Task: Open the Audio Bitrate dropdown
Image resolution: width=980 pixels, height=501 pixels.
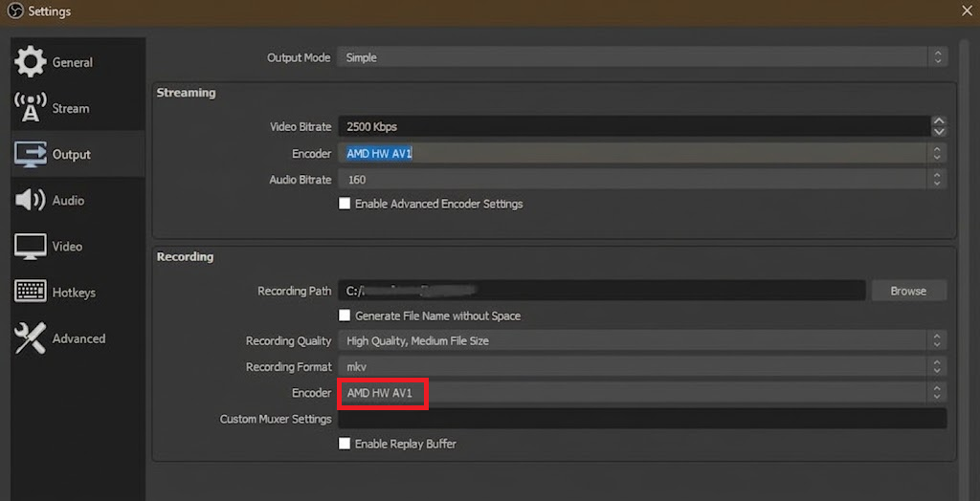Action: tap(642, 180)
